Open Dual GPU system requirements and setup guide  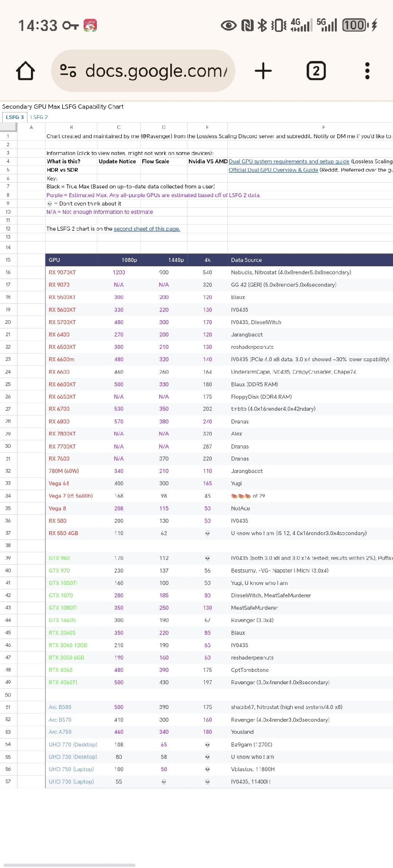click(289, 162)
